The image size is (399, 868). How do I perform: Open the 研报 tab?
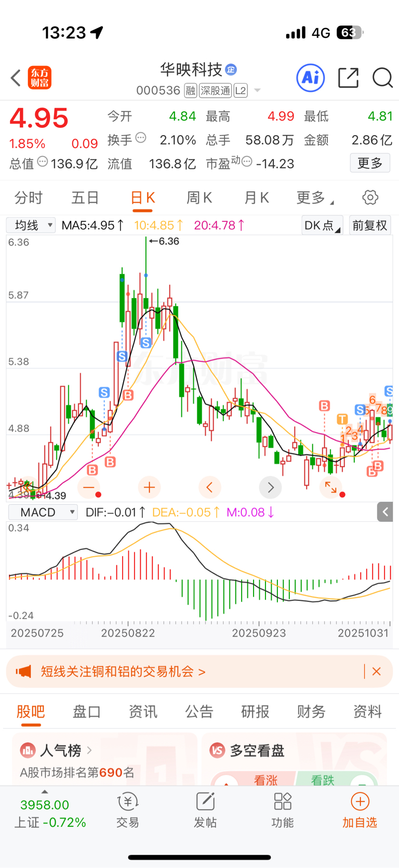click(255, 712)
